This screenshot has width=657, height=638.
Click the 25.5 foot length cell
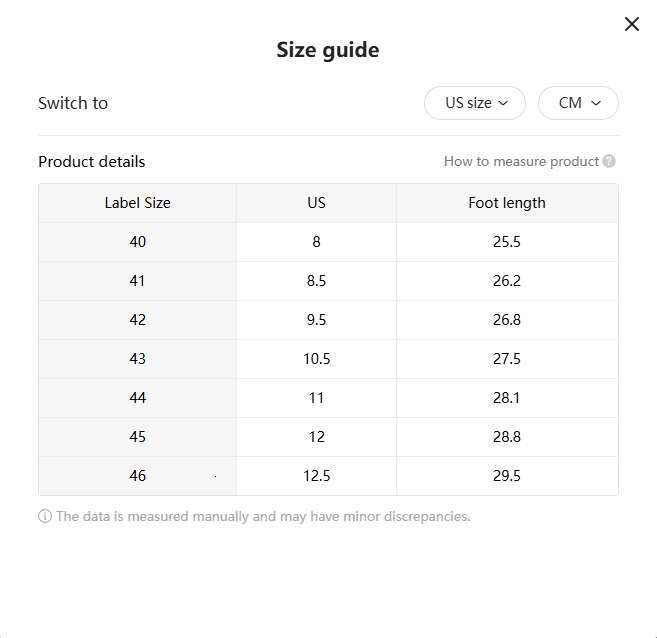click(507, 242)
